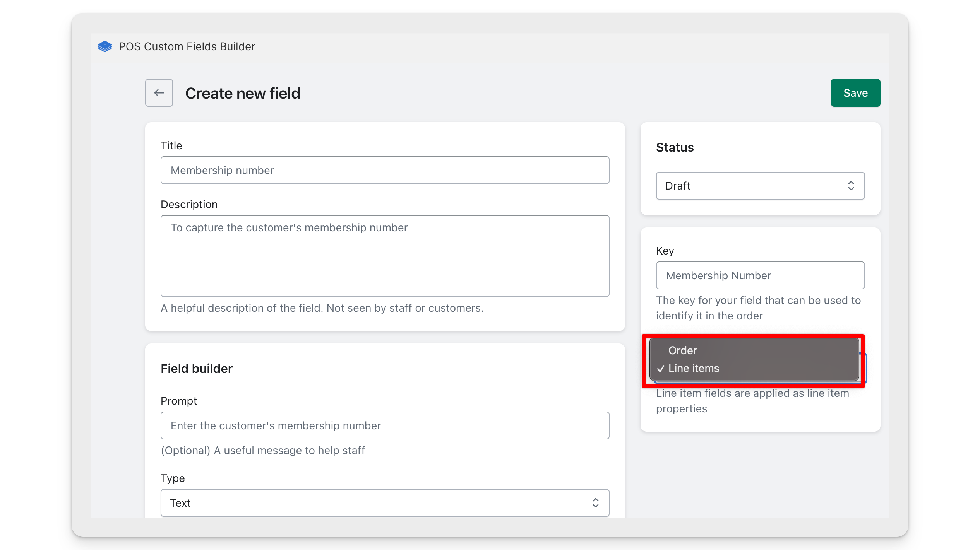Image resolution: width=980 pixels, height=550 pixels.
Task: Open the Text type selector
Action: (385, 503)
